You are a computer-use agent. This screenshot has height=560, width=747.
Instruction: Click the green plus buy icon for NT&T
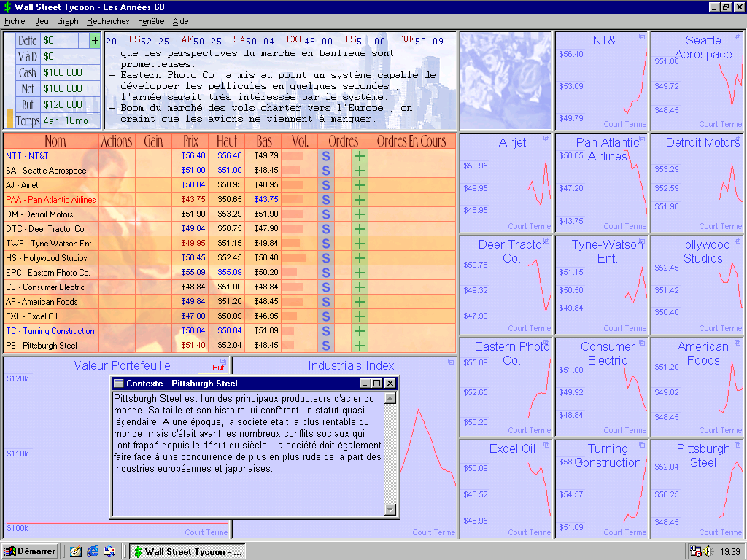[x=360, y=156]
